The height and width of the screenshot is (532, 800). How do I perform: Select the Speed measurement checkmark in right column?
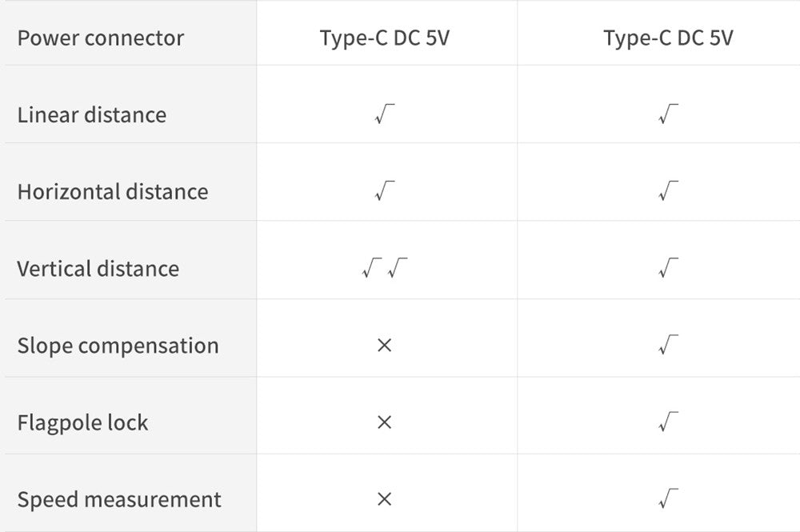click(x=668, y=500)
